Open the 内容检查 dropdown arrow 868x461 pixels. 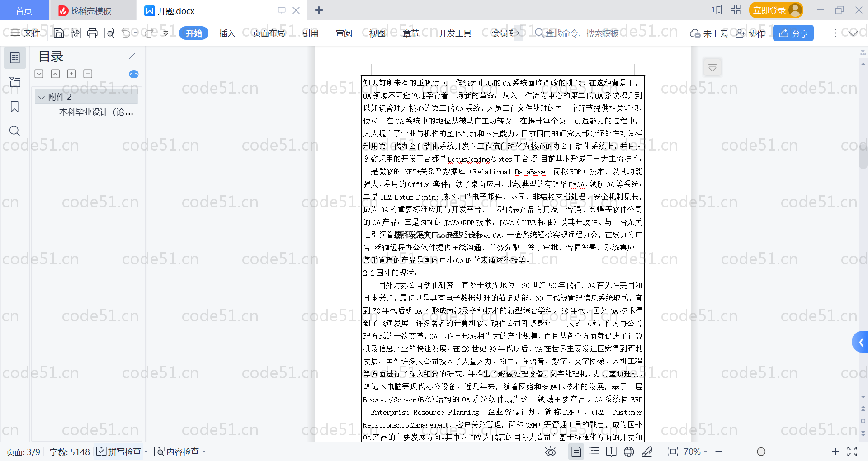[x=204, y=452]
